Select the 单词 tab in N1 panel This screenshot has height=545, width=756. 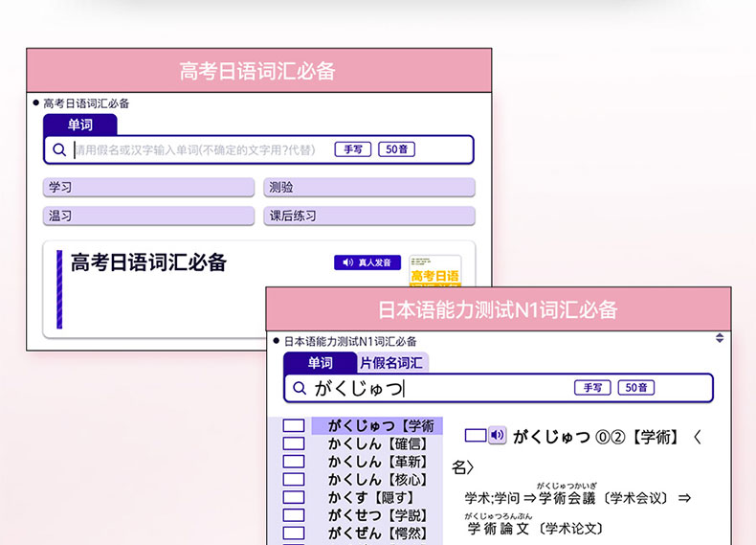pyautogui.click(x=320, y=363)
